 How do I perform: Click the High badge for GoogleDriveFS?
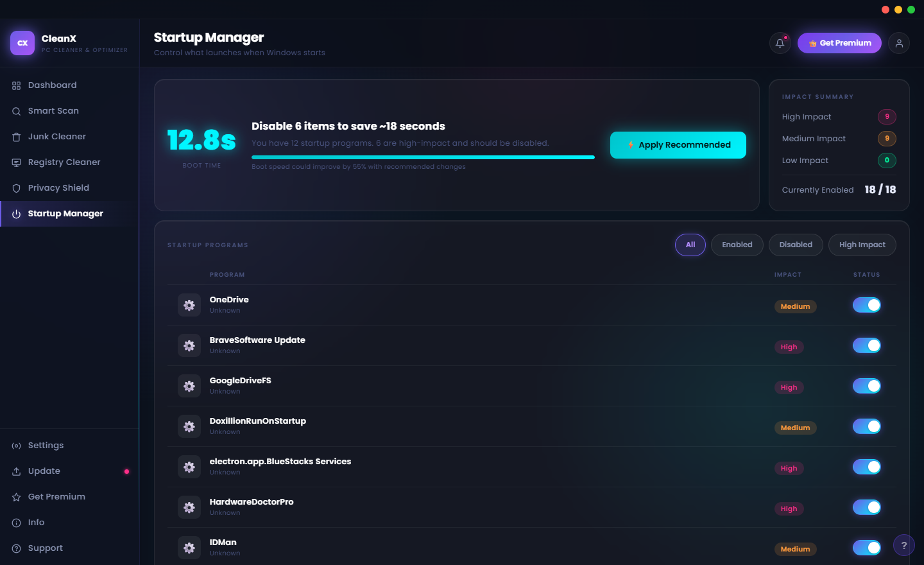[x=789, y=388]
